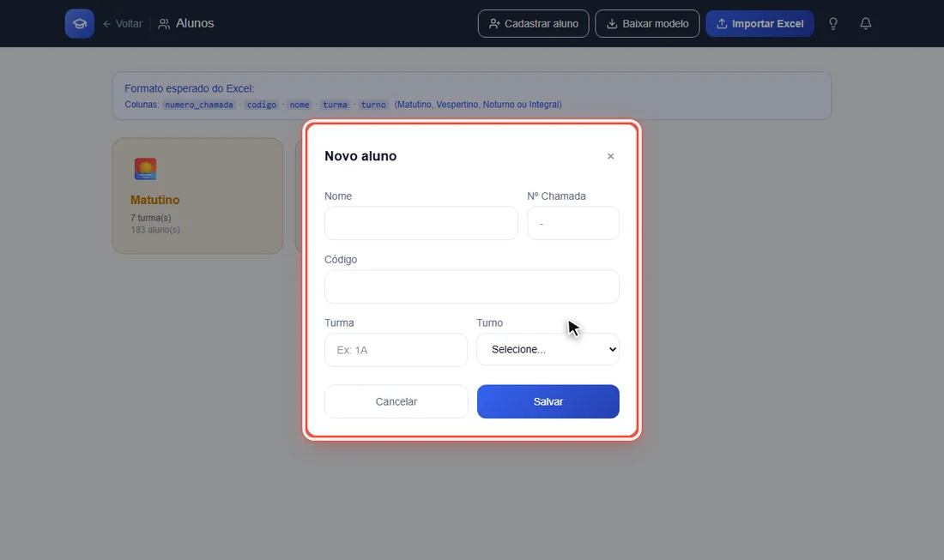944x560 pixels.
Task: Click the turno column tag
Action: (x=373, y=105)
